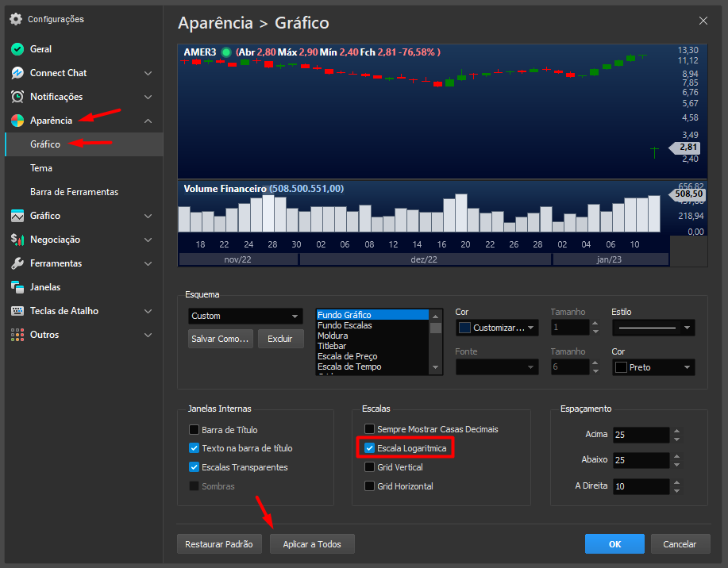Select Tema in the sidebar
Image resolution: width=728 pixels, height=568 pixels.
click(x=41, y=168)
